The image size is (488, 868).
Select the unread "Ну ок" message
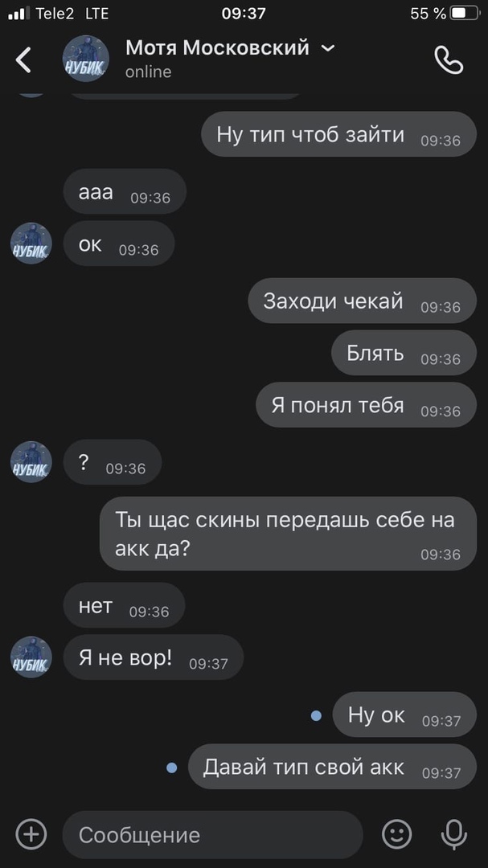404,714
